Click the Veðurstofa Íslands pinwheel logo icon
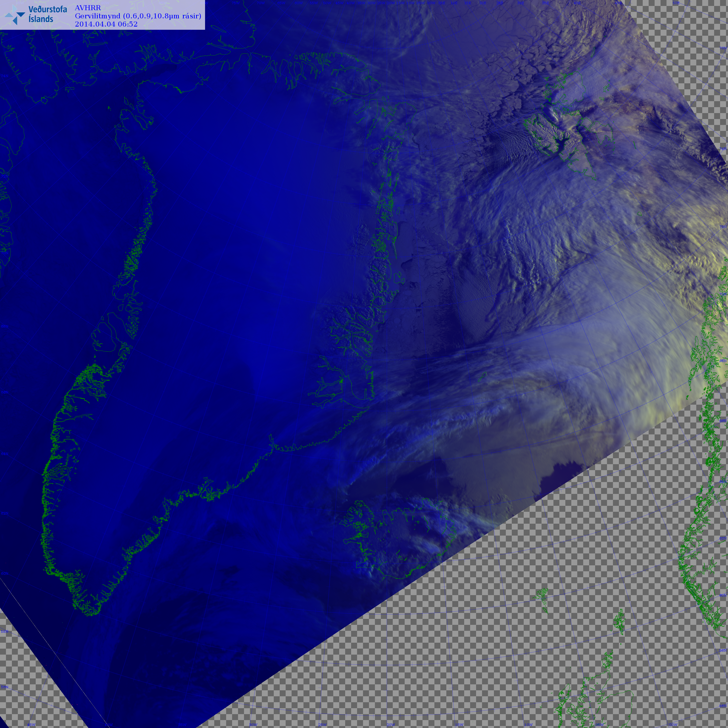This screenshot has width=728, height=728. point(15,15)
